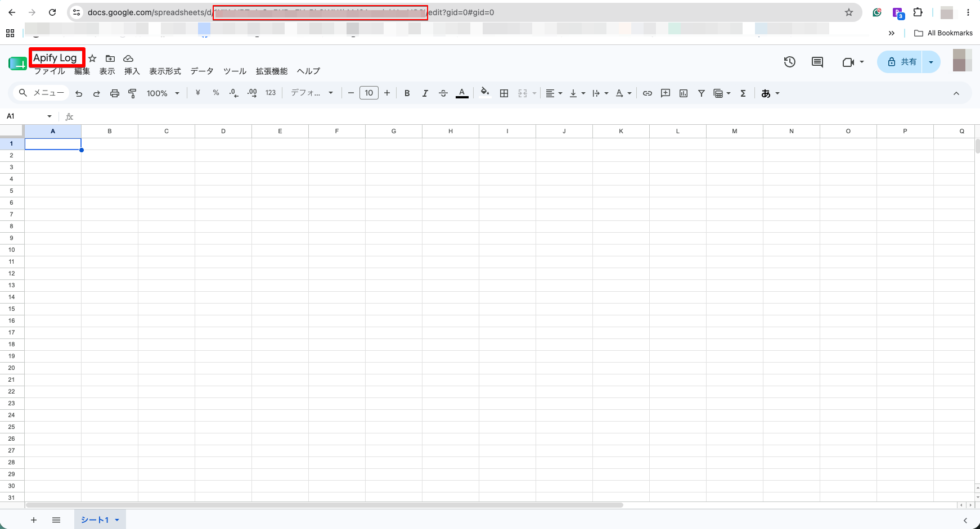This screenshot has height=529, width=980.
Task: Open the 挿入 menu
Action: click(132, 71)
